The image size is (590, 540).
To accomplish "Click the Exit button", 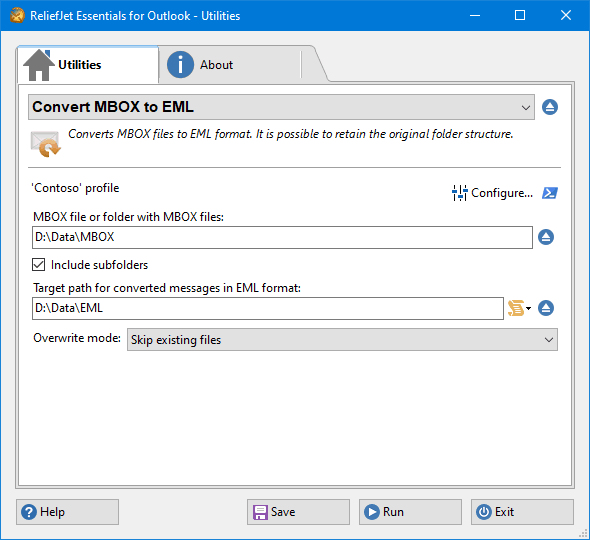I will coord(522,512).
